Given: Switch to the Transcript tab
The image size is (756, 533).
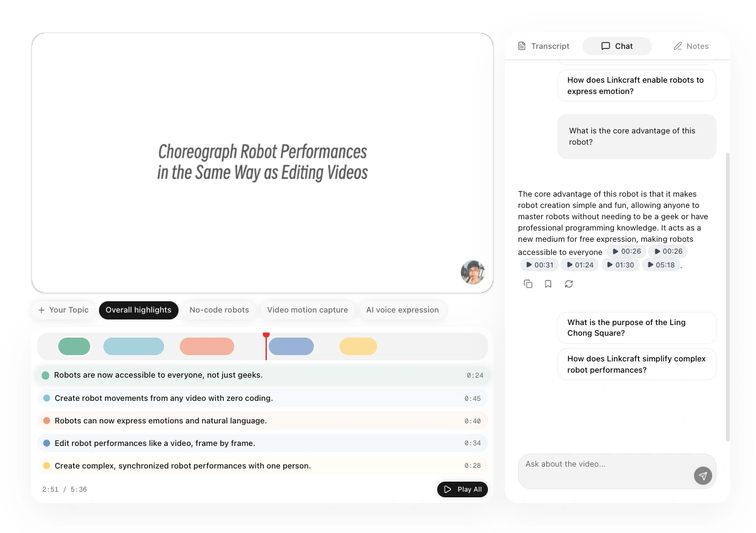Looking at the screenshot, I should click(x=544, y=46).
